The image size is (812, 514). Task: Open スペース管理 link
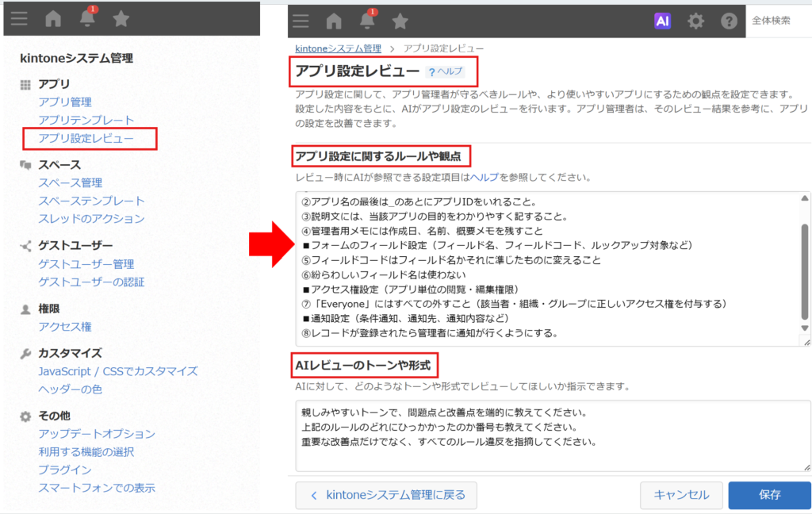point(71,182)
